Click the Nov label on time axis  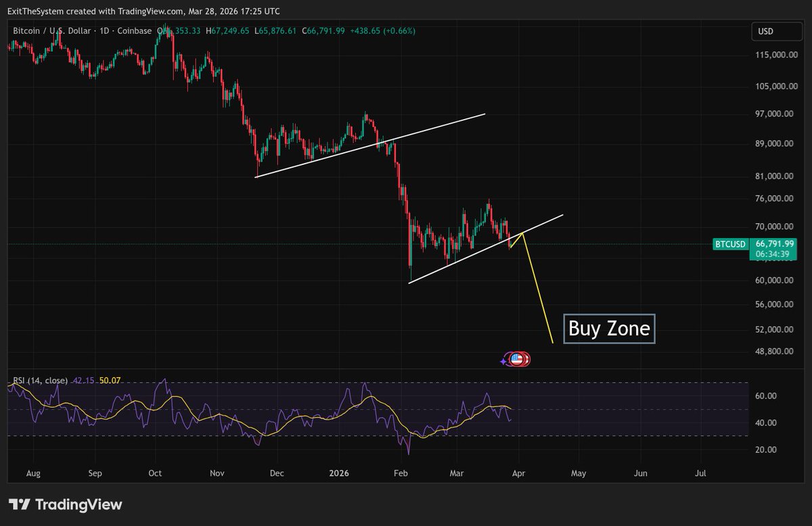tap(217, 474)
